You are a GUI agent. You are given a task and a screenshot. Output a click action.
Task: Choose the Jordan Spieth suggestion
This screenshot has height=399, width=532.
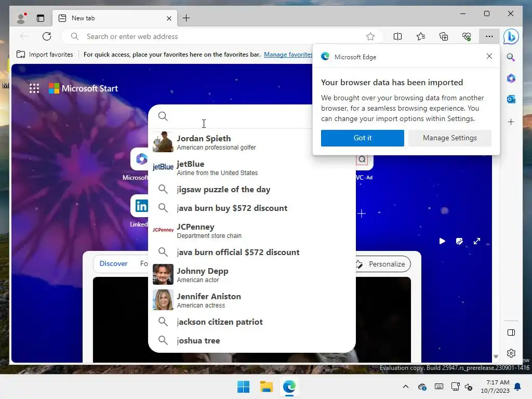[252, 142]
